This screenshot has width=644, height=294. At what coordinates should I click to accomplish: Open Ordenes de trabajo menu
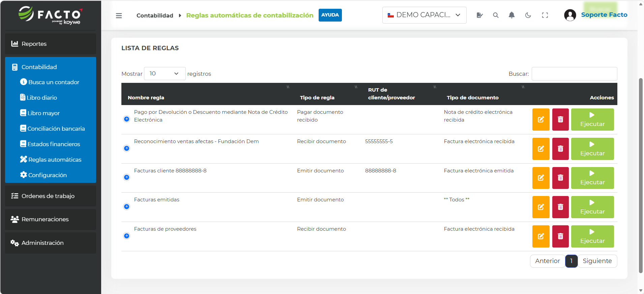tap(51, 196)
